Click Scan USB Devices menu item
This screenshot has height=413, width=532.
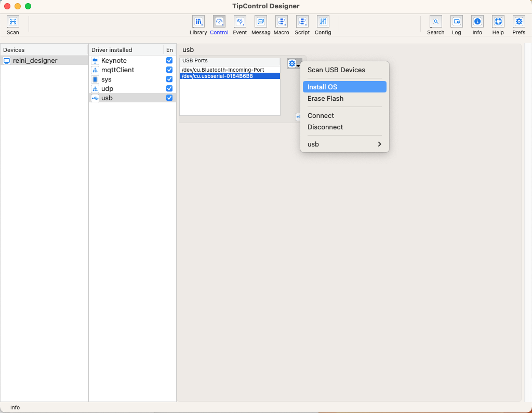[336, 70]
